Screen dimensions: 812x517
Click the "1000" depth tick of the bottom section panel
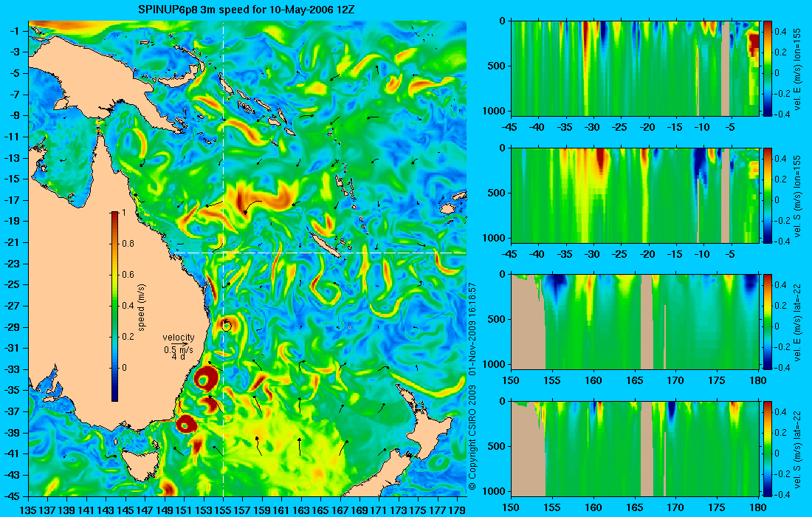pyautogui.click(x=495, y=491)
